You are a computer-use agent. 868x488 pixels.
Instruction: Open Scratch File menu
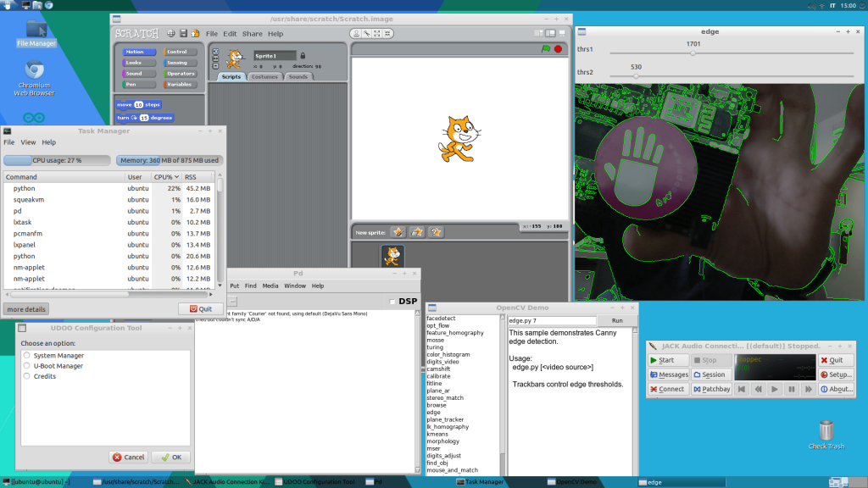tap(211, 34)
